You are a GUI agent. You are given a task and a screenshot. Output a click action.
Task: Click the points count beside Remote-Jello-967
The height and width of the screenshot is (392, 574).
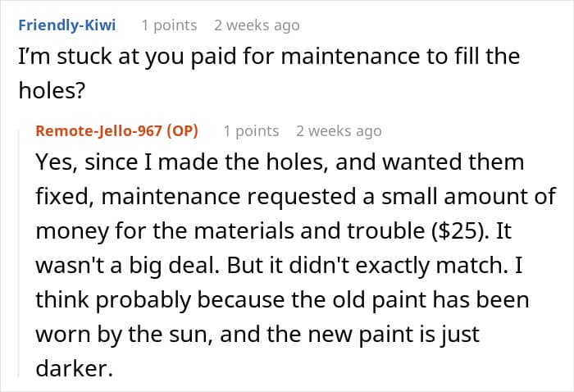pyautogui.click(x=252, y=130)
